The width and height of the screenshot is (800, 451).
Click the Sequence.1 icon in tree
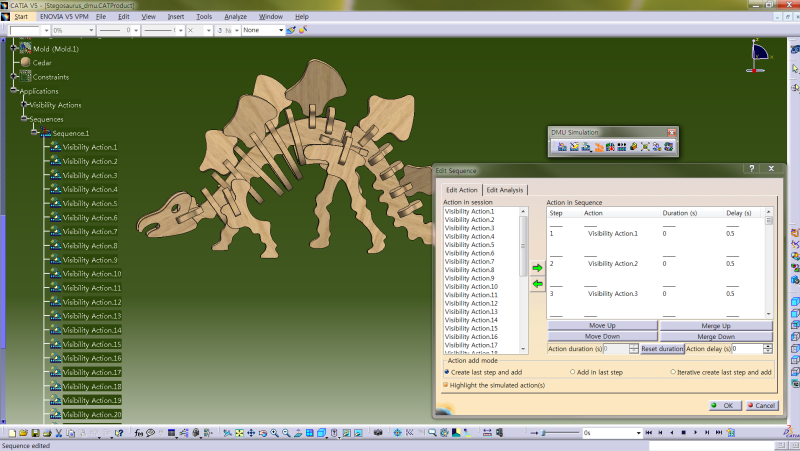point(47,133)
